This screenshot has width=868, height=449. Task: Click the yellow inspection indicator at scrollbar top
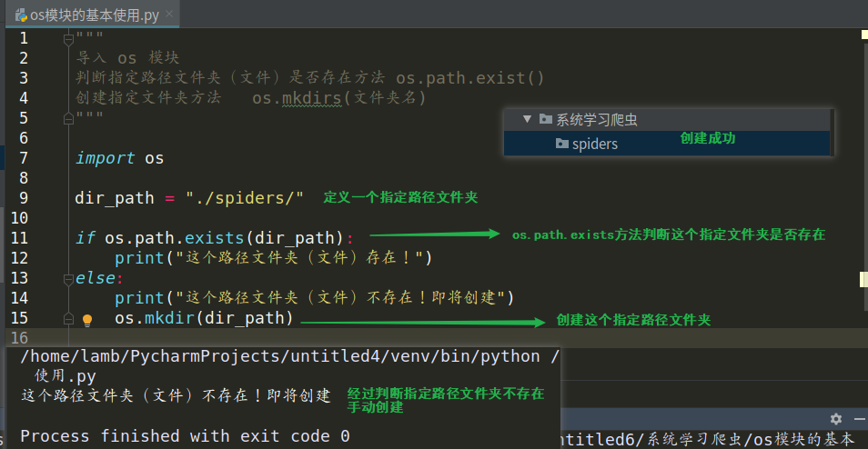[864, 35]
